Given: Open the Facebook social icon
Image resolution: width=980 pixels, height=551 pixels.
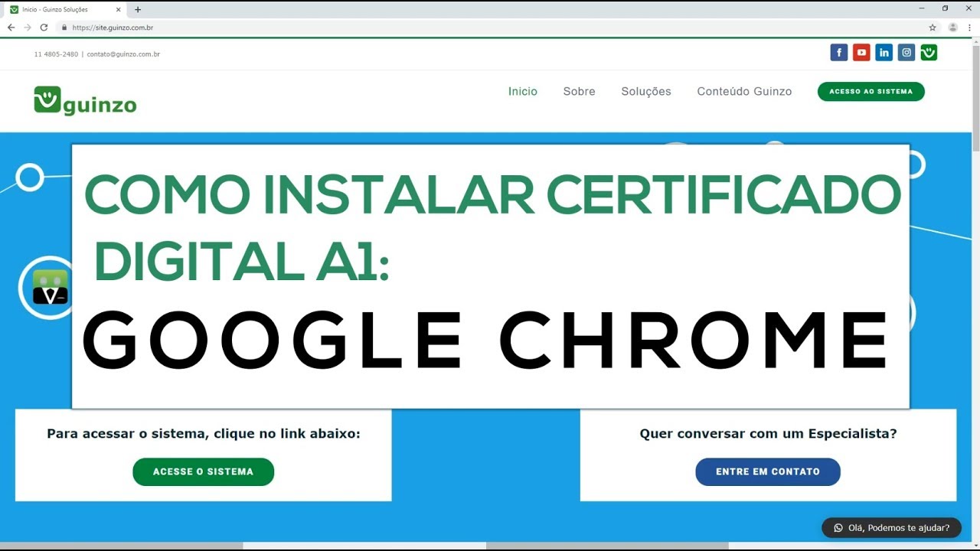Looking at the screenshot, I should point(839,52).
